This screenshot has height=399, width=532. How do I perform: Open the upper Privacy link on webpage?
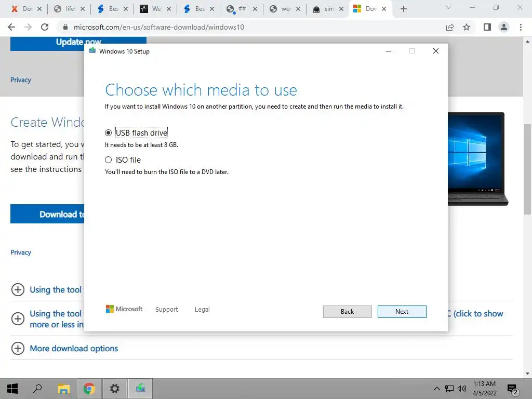(x=21, y=79)
